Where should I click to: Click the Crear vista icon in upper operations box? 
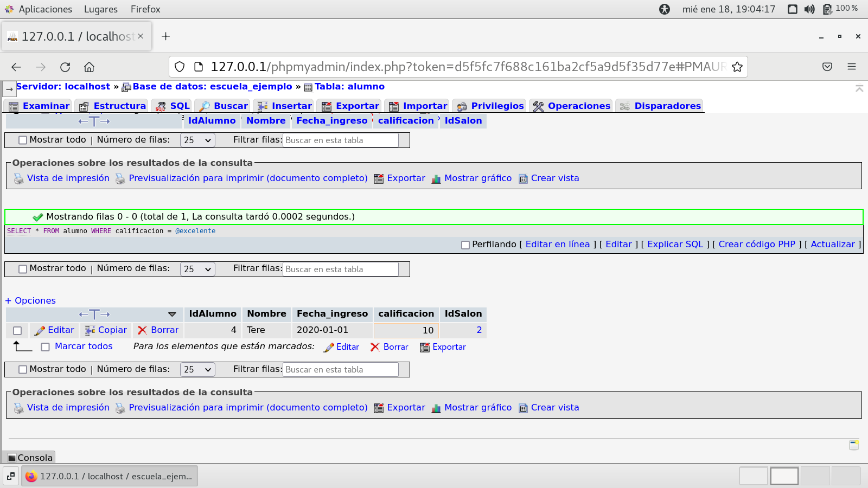(523, 179)
